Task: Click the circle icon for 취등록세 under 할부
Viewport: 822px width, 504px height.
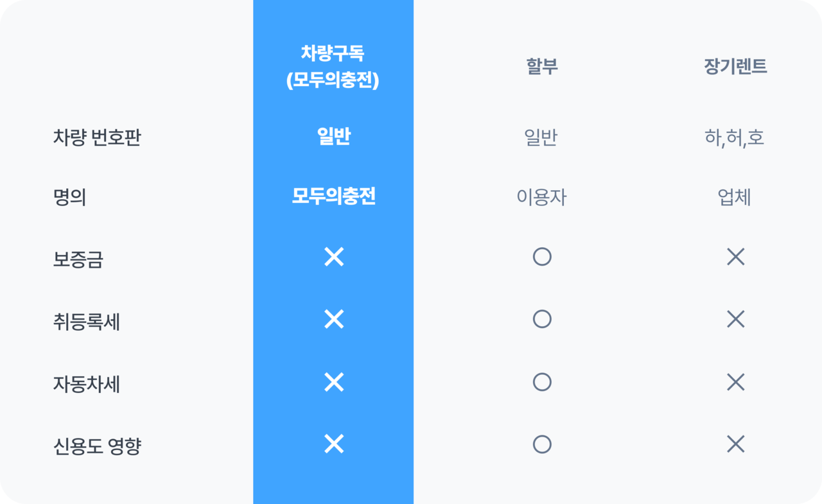Action: tap(542, 319)
